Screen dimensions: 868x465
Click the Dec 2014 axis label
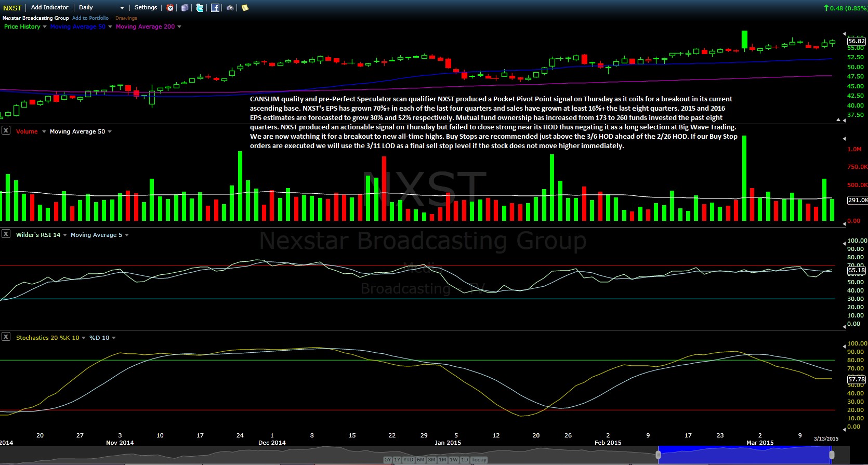point(272,443)
